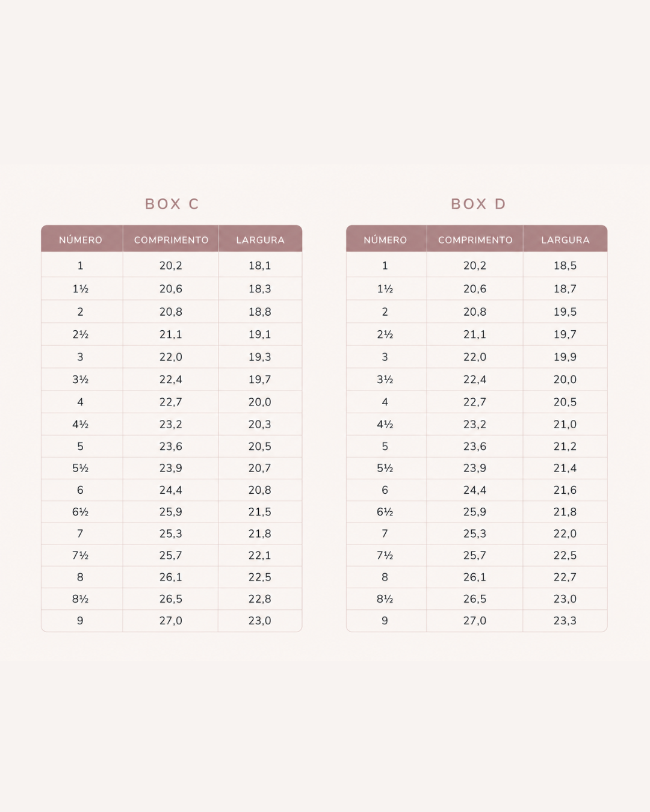Click size 2½ in Box D table
650x812 pixels.
pos(385,334)
